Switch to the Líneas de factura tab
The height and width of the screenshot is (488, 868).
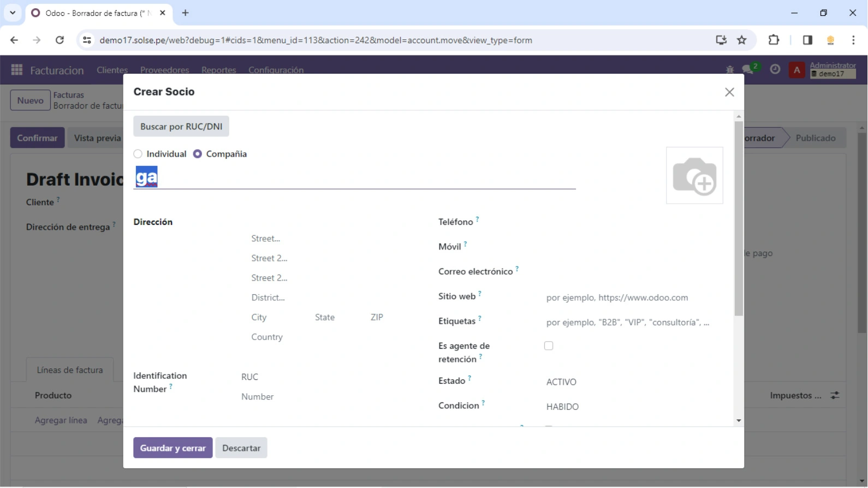pyautogui.click(x=70, y=370)
